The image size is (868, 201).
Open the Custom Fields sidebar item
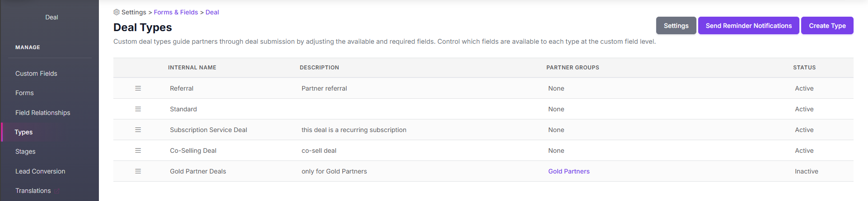coord(36,73)
